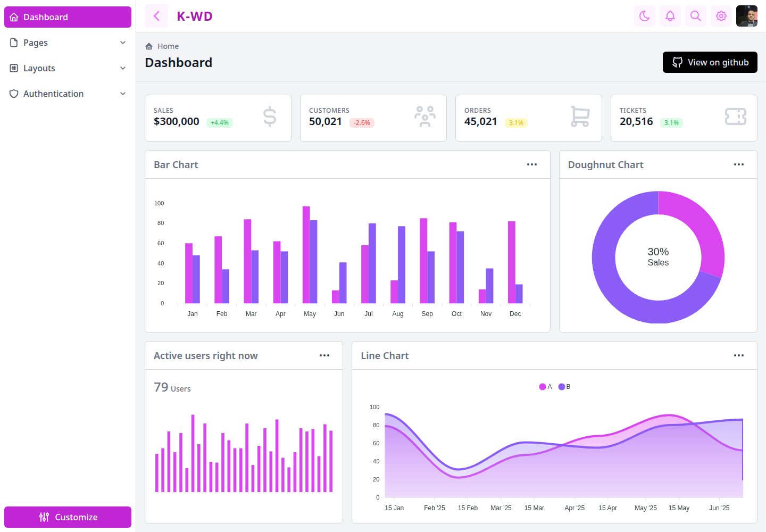
Task: Click the 79 Users count
Action: [172, 387]
